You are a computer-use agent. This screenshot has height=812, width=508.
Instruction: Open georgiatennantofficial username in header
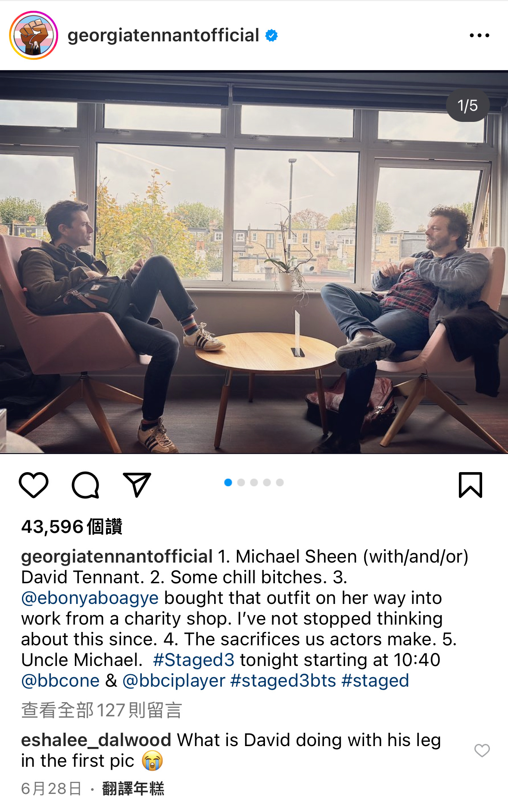click(x=163, y=35)
